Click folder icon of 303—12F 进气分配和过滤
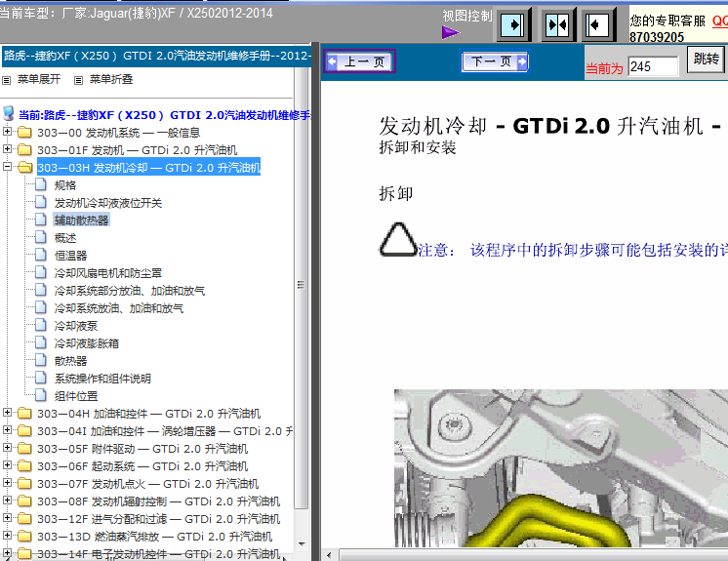The height and width of the screenshot is (561, 728). [x=24, y=518]
